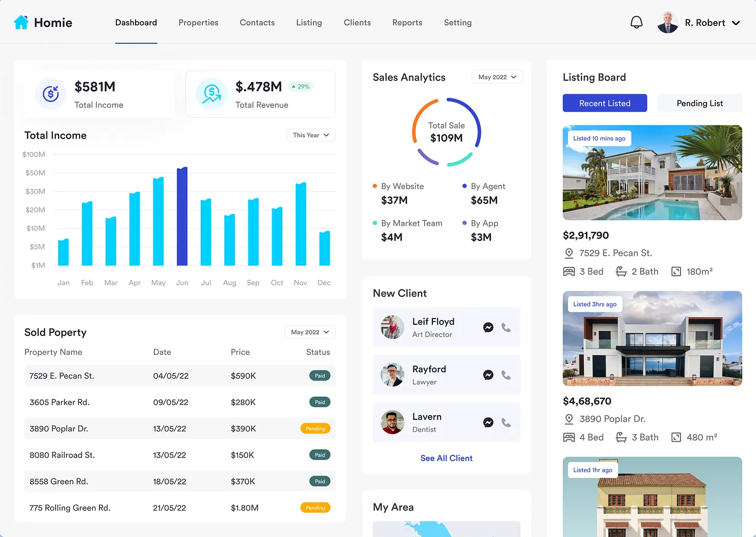Open Sold Property May 2022 dropdown

pos(310,332)
